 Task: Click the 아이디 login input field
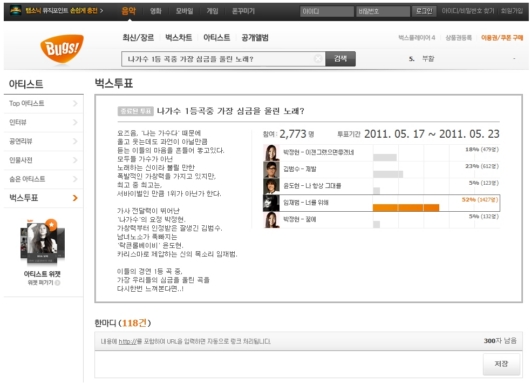(x=327, y=11)
